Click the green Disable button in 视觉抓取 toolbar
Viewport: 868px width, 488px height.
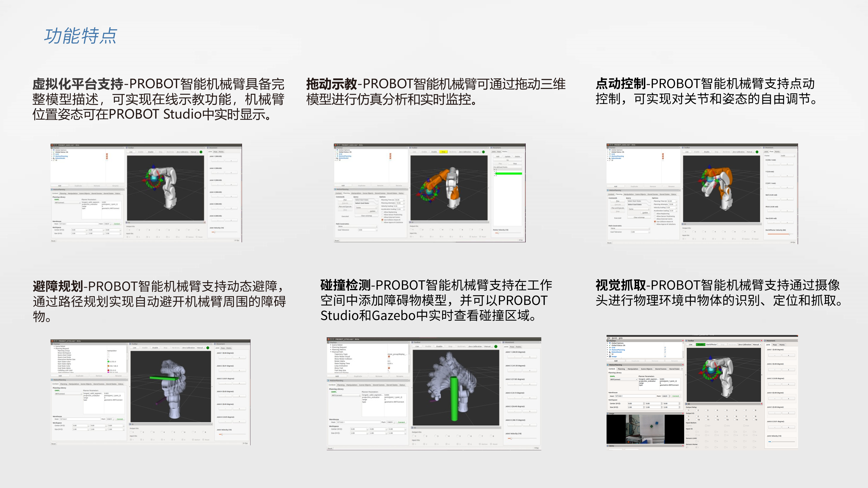701,344
